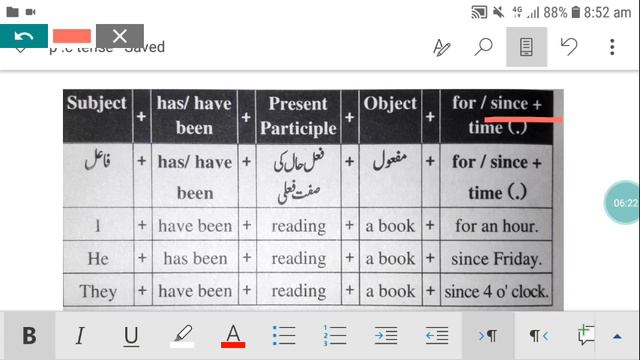The image size is (640, 360).
Task: Add a new comment
Action: (586, 336)
